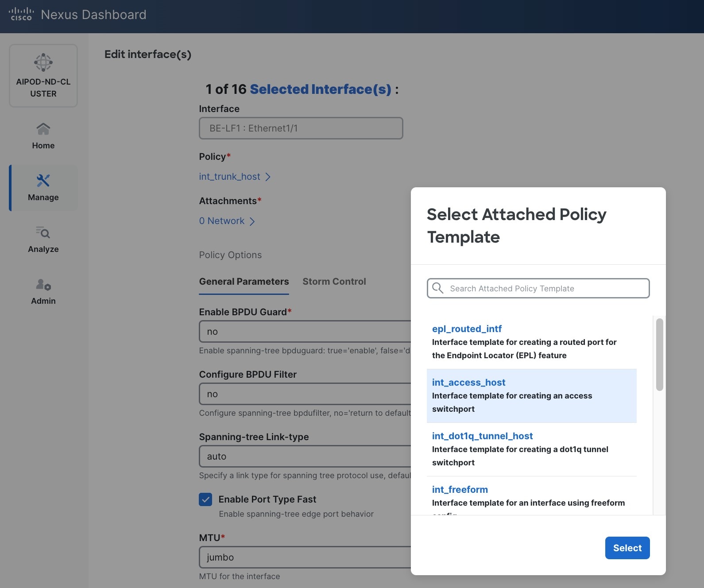Click Policy Options label

230,255
